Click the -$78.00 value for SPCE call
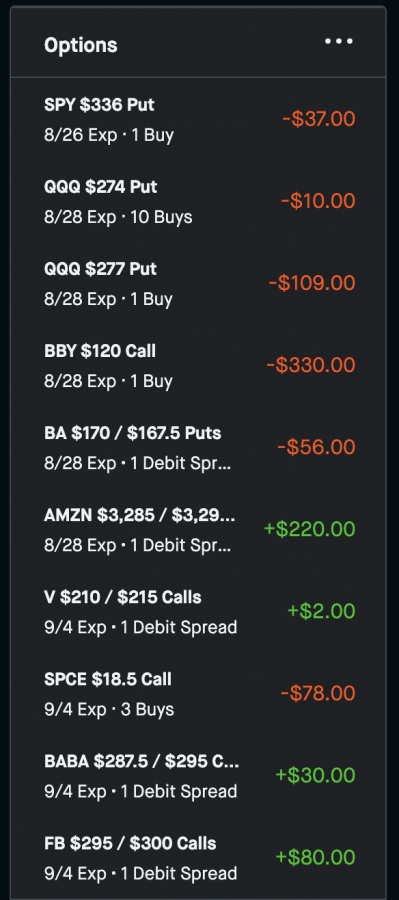This screenshot has width=399, height=900. click(x=318, y=693)
